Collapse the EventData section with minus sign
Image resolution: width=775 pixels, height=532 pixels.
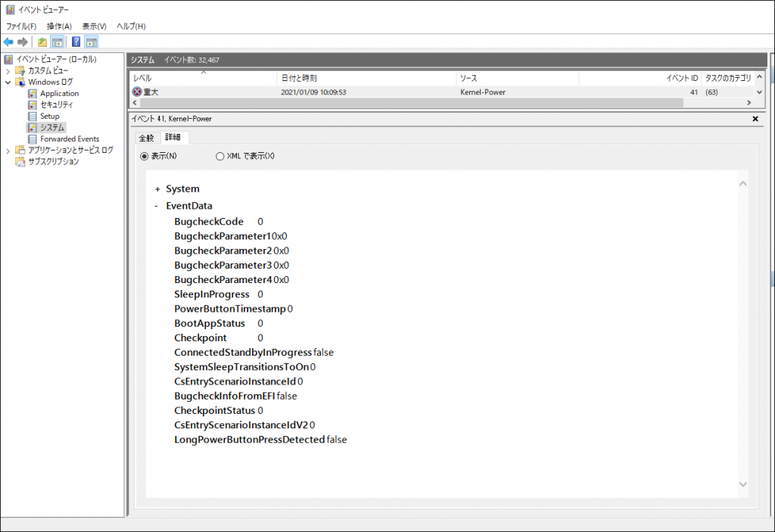[x=156, y=206]
